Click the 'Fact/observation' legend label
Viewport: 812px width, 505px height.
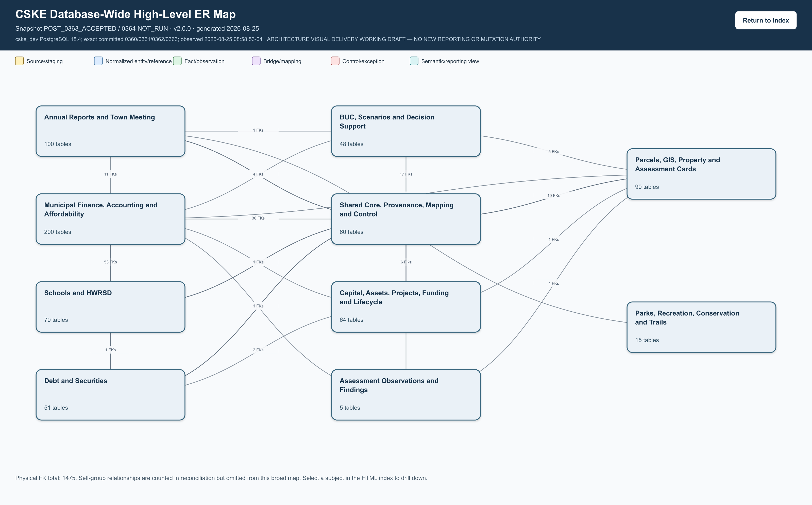204,61
